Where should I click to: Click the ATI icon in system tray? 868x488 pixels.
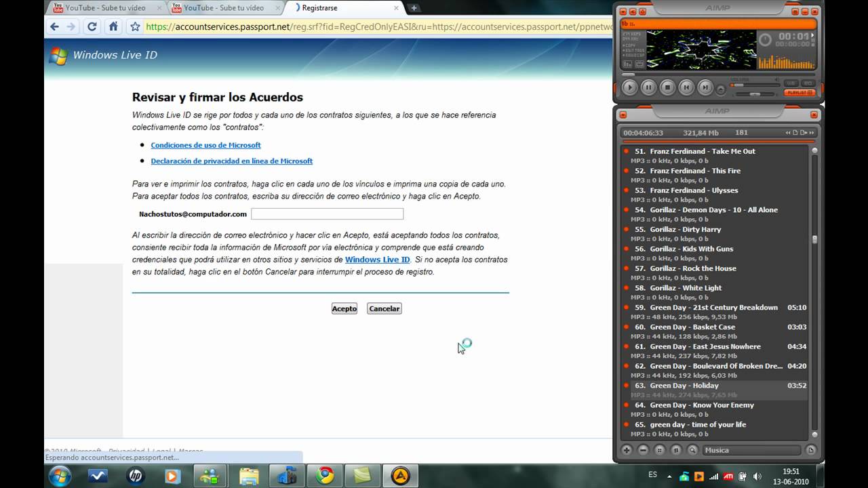tap(728, 476)
